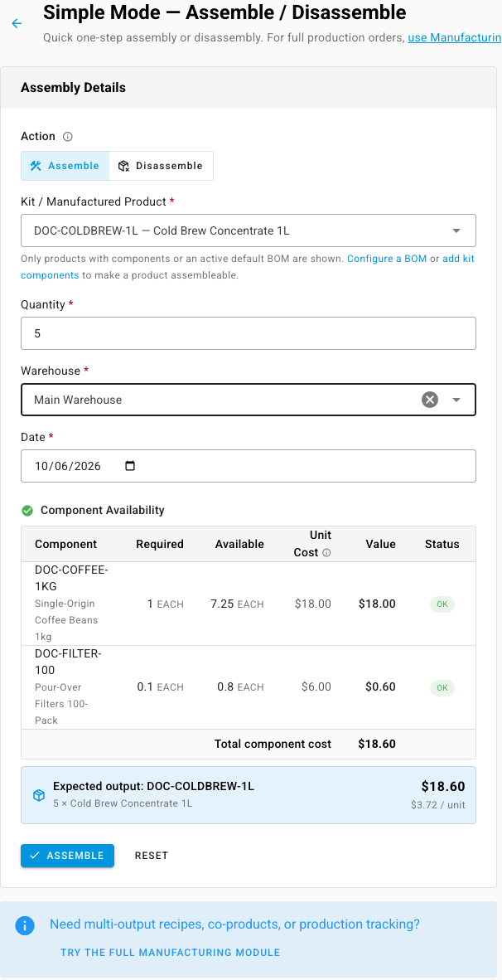502x980 pixels.
Task: Click the $3.72 / unit text
Action: (x=437, y=805)
